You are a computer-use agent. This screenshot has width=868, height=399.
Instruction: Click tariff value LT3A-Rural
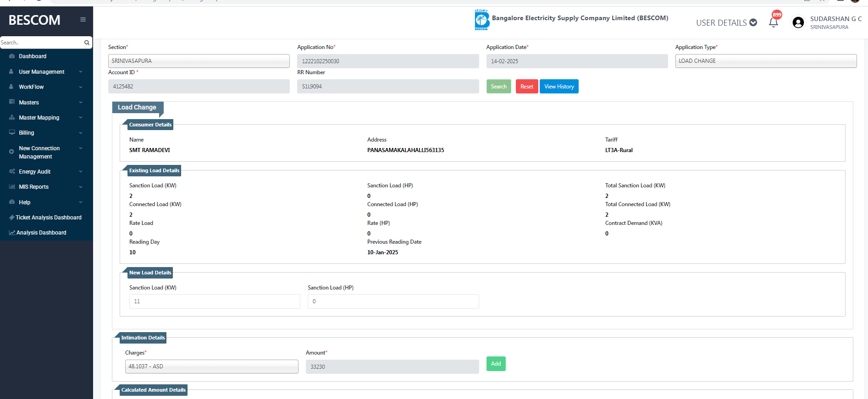619,150
